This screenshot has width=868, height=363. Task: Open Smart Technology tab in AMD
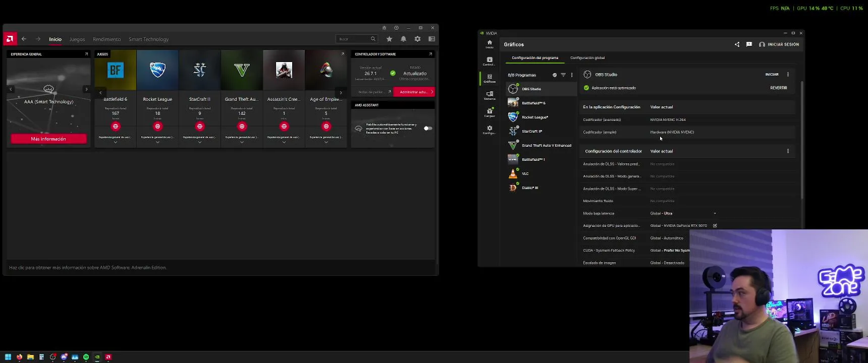click(x=149, y=39)
